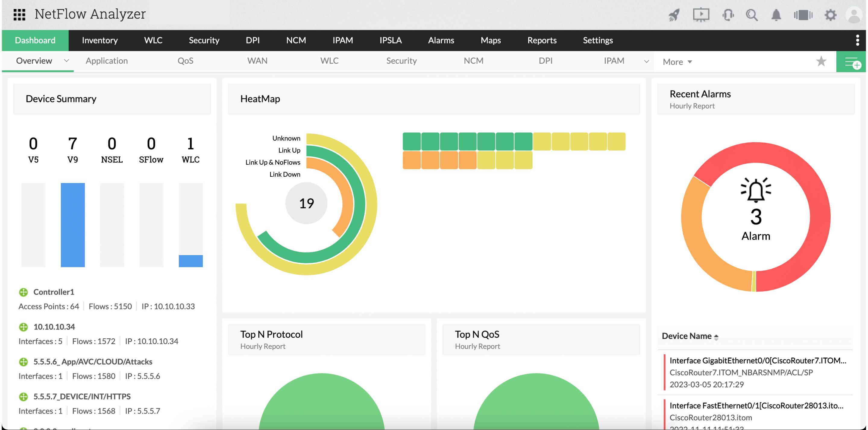Open the Application dashboard sub-tab

(106, 61)
